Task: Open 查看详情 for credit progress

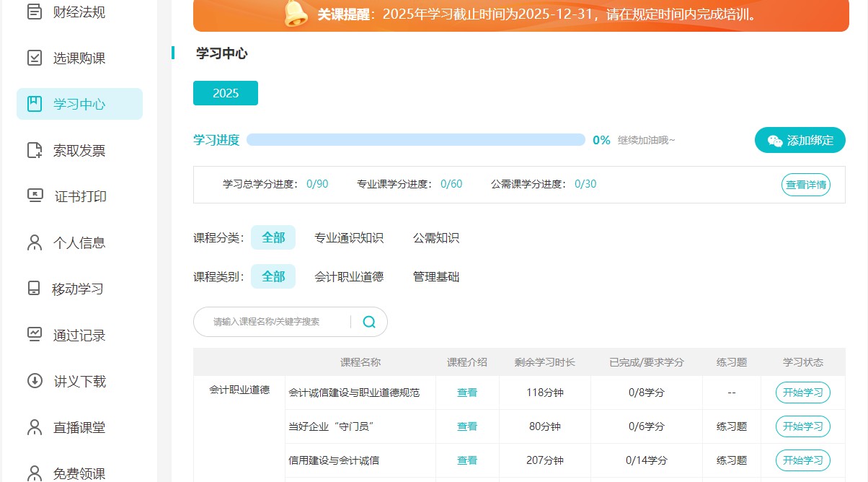Action: point(805,184)
